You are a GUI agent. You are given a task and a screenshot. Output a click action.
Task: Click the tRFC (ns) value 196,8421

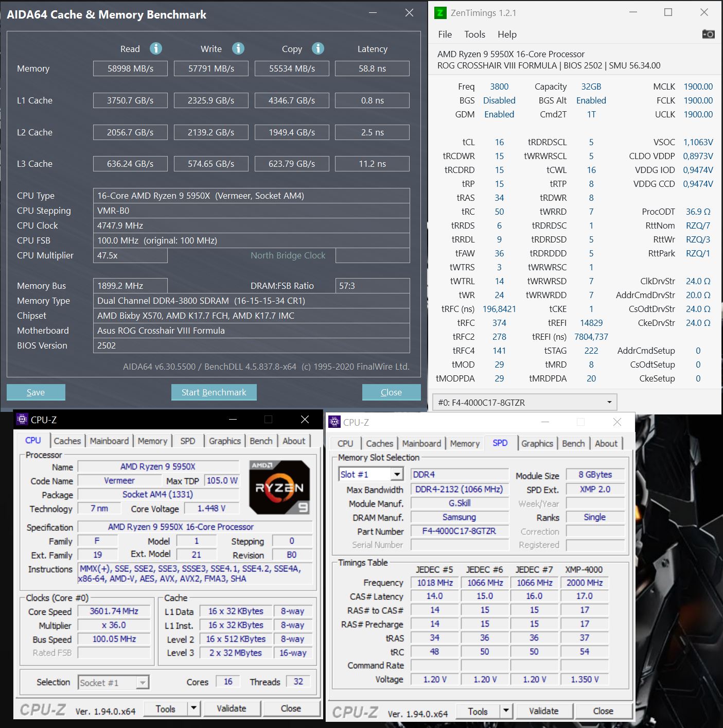pyautogui.click(x=499, y=309)
